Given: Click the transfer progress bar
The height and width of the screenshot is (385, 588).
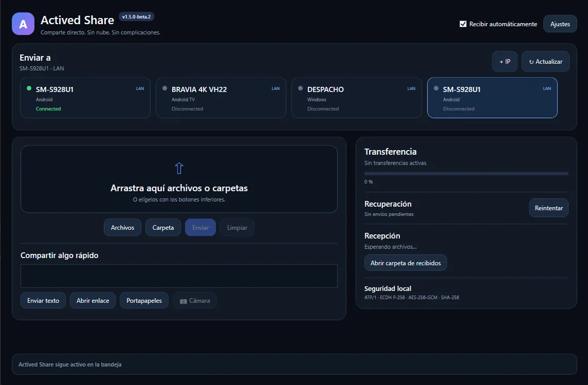Looking at the screenshot, I should 466,174.
